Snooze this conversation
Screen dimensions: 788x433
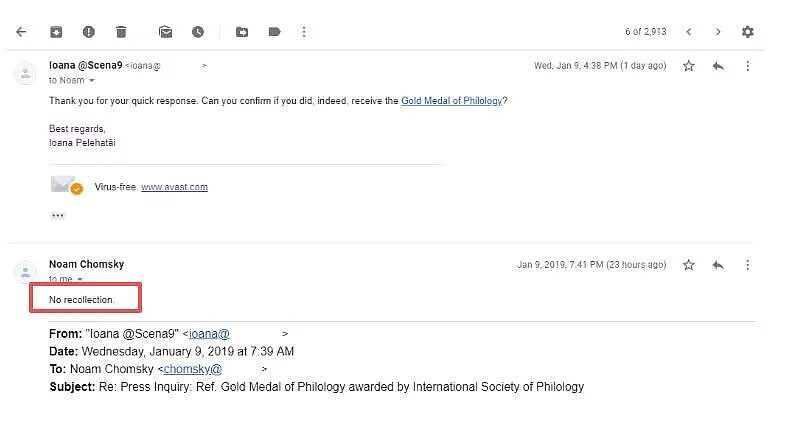tap(198, 32)
